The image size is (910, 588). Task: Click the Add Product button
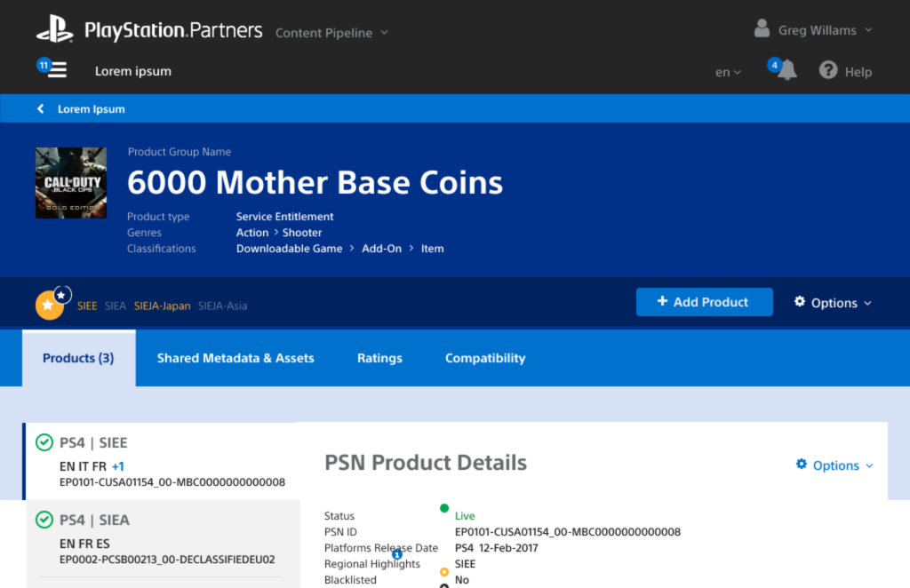[704, 302]
